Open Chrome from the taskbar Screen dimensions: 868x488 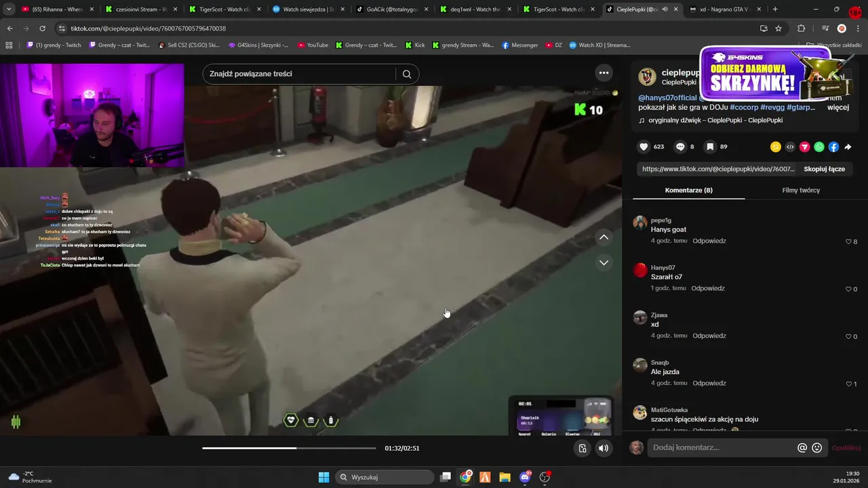465,477
